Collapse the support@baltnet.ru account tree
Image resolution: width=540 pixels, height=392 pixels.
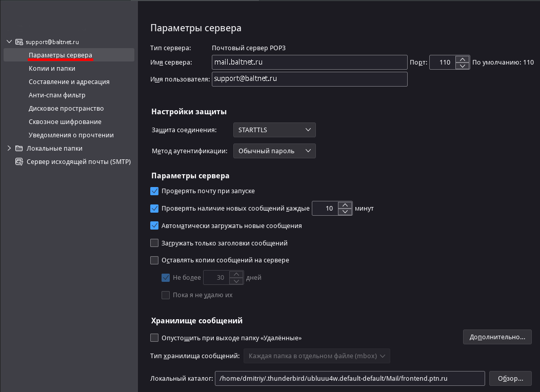tap(9, 42)
